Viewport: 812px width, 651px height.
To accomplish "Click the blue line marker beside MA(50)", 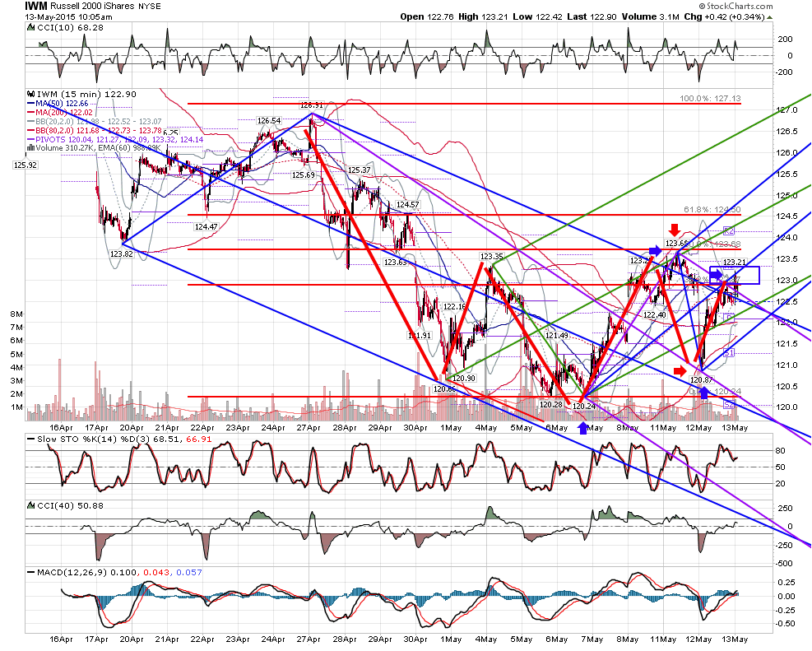I will point(30,104).
